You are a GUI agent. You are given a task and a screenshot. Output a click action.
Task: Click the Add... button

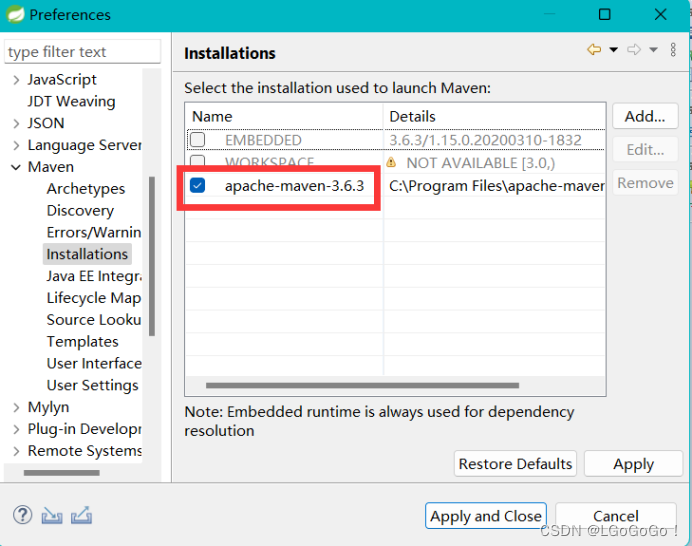point(645,116)
